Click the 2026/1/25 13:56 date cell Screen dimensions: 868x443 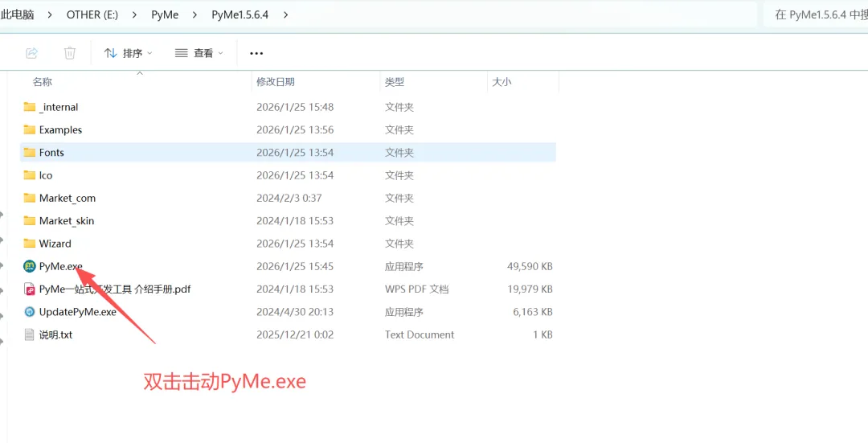pos(295,129)
